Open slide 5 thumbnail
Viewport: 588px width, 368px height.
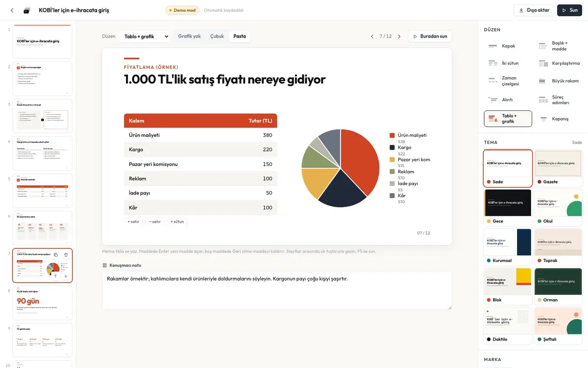(42, 191)
